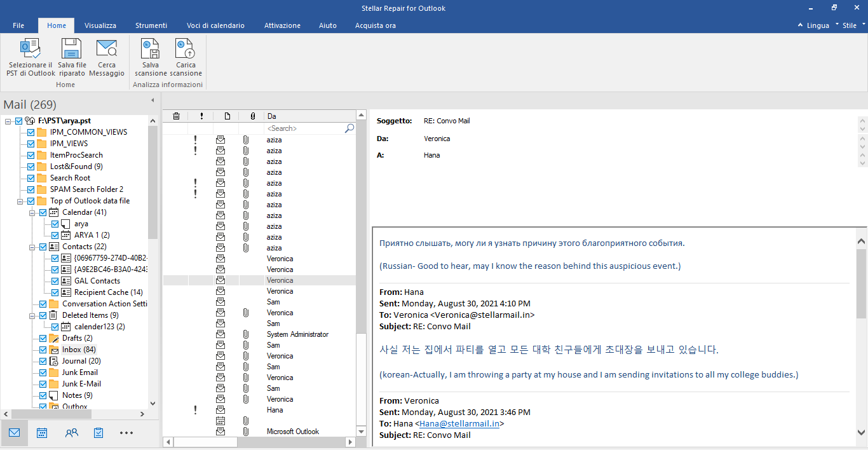Sort by importance exclamation column header
Image resolution: width=868 pixels, height=450 pixels.
click(x=201, y=116)
